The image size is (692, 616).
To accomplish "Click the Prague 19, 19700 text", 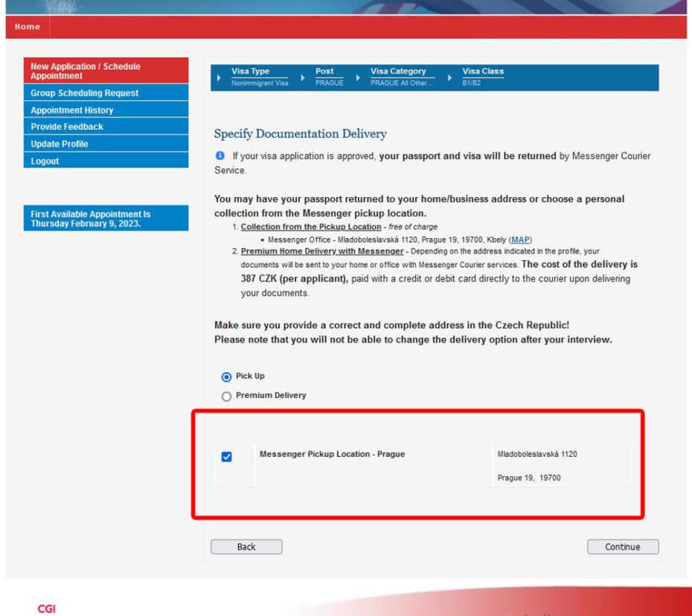I will 529,478.
